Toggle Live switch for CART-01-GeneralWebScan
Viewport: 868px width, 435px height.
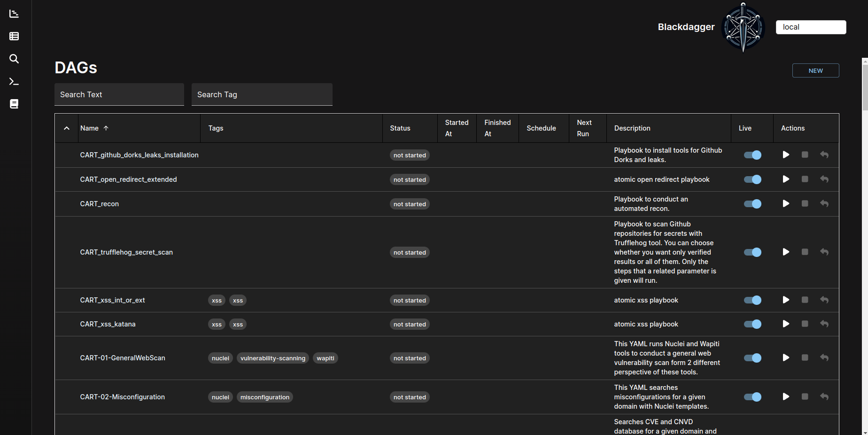pyautogui.click(x=752, y=358)
